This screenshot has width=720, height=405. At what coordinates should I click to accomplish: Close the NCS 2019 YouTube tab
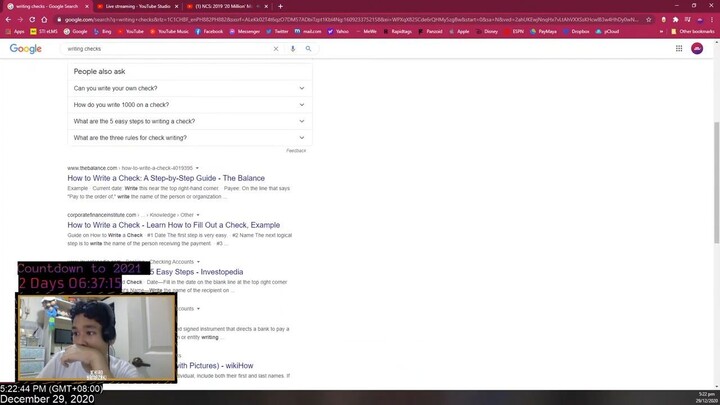tap(266, 6)
